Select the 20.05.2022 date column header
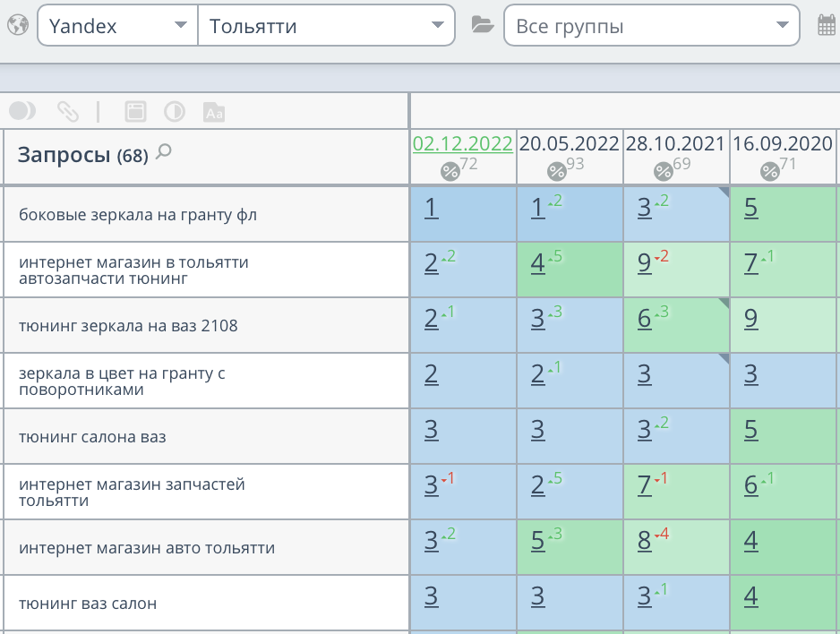 pos(569,143)
